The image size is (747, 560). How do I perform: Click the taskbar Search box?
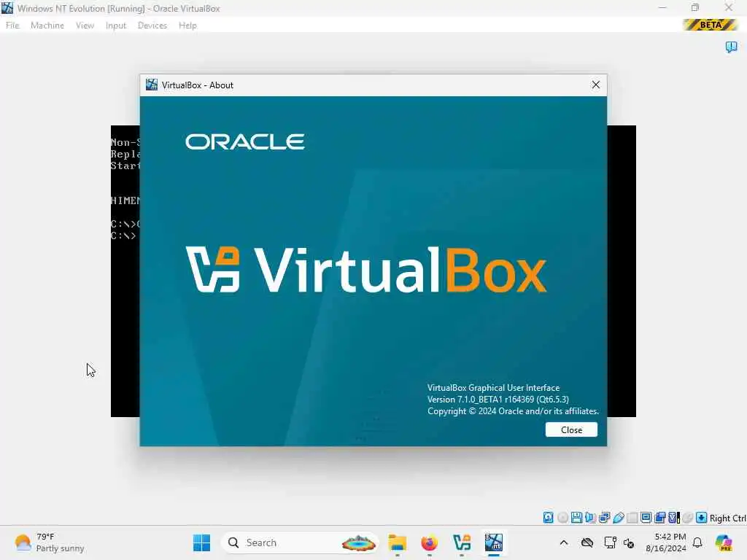pyautogui.click(x=300, y=542)
